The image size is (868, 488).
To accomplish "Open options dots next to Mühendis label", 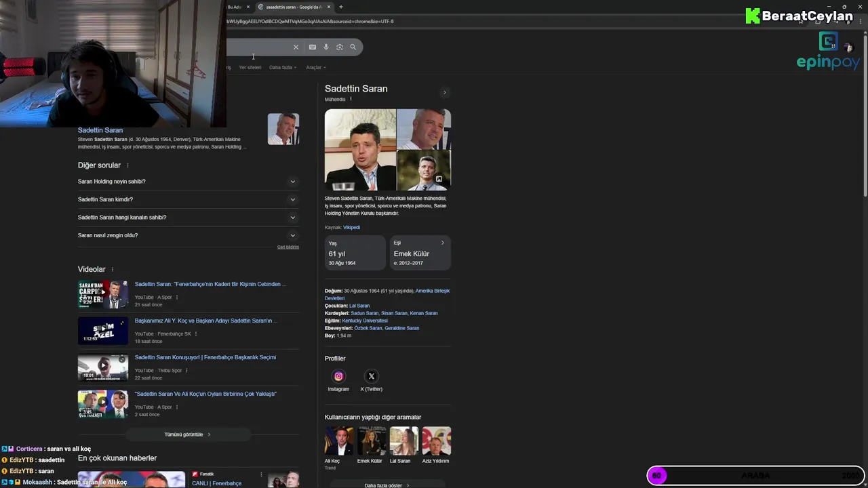I will point(351,99).
